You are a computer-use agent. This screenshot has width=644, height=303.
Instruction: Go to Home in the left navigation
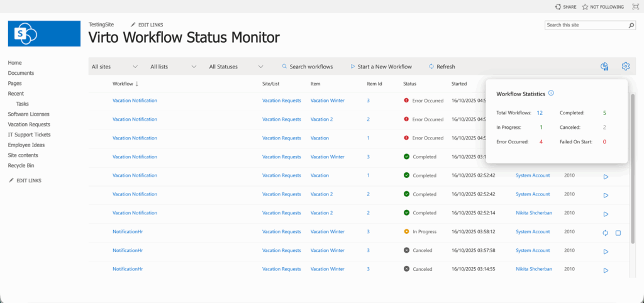[15, 63]
